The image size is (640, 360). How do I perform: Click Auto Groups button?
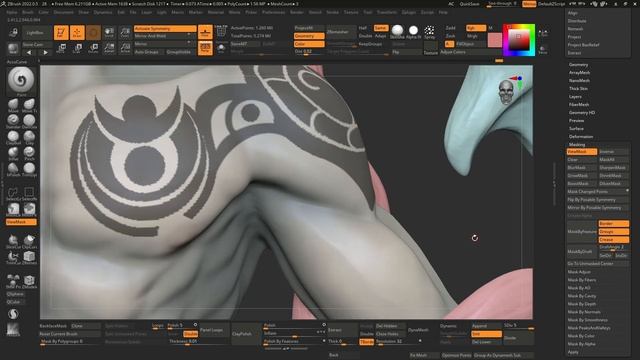click(149, 52)
